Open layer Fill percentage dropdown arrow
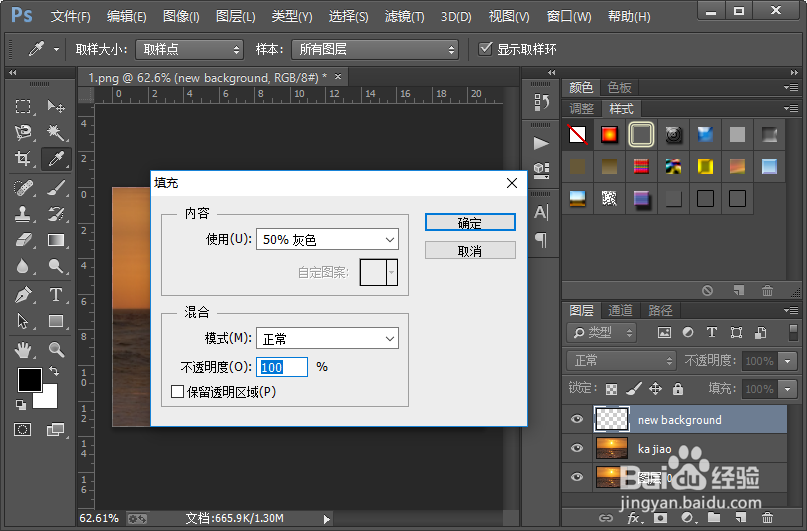 click(x=788, y=389)
